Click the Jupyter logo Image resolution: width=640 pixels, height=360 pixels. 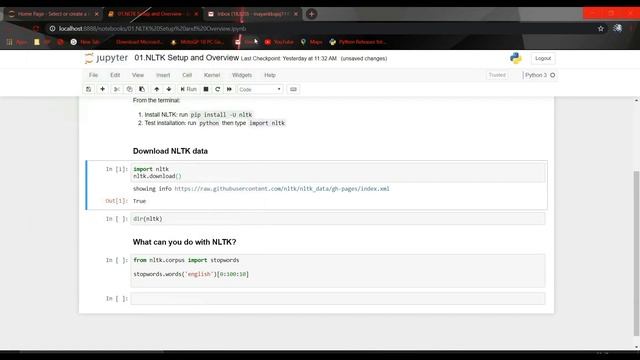click(x=106, y=58)
